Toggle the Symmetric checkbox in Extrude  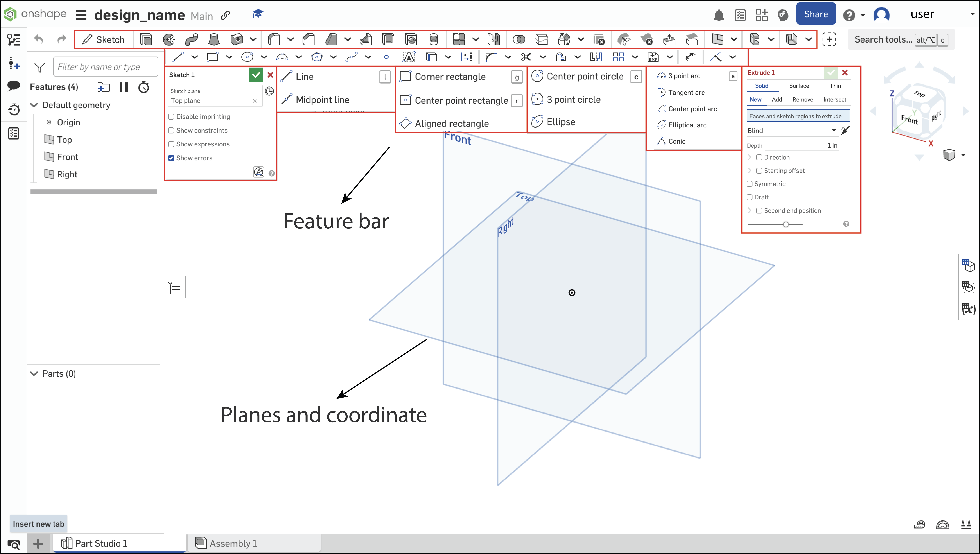point(749,184)
